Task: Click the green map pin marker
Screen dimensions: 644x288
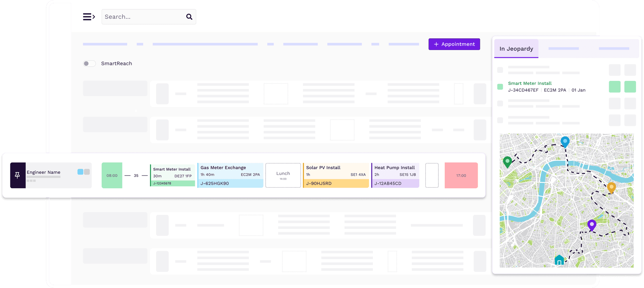Action: click(507, 161)
